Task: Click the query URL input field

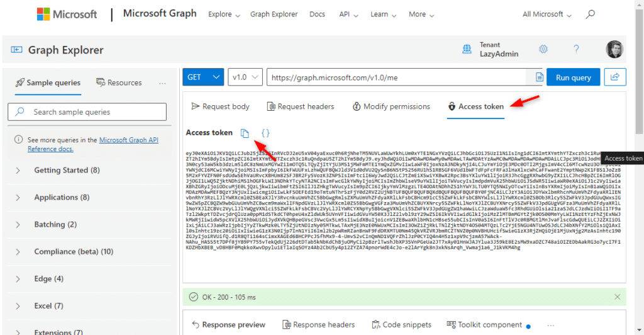Action: point(396,77)
